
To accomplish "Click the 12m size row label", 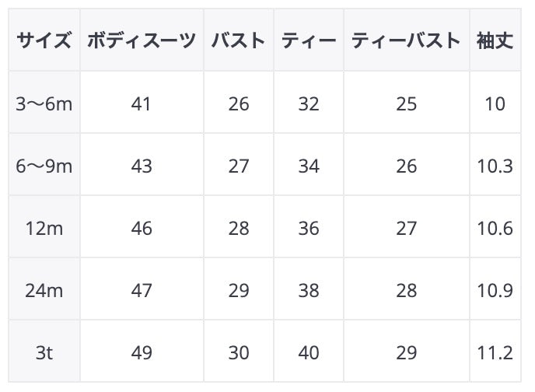I will pyautogui.click(x=44, y=229).
